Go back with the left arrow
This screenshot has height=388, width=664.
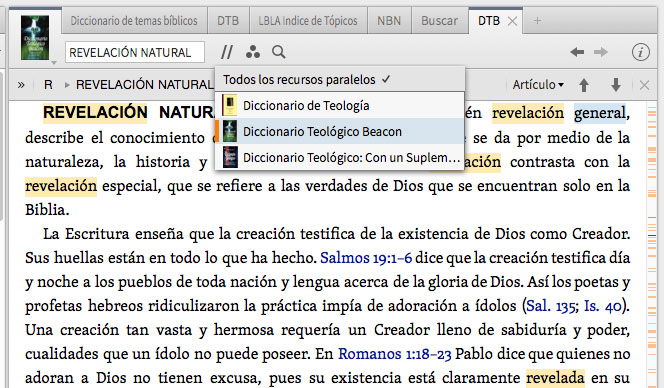(x=577, y=52)
